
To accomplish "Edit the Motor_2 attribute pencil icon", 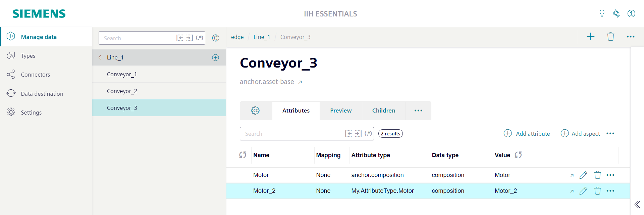I will pos(583,191).
